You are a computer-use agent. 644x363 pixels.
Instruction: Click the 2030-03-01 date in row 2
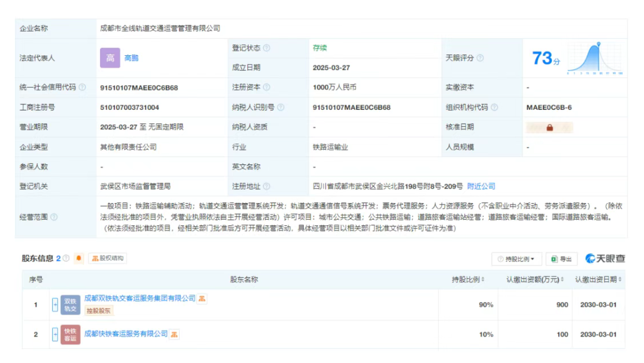598,335
